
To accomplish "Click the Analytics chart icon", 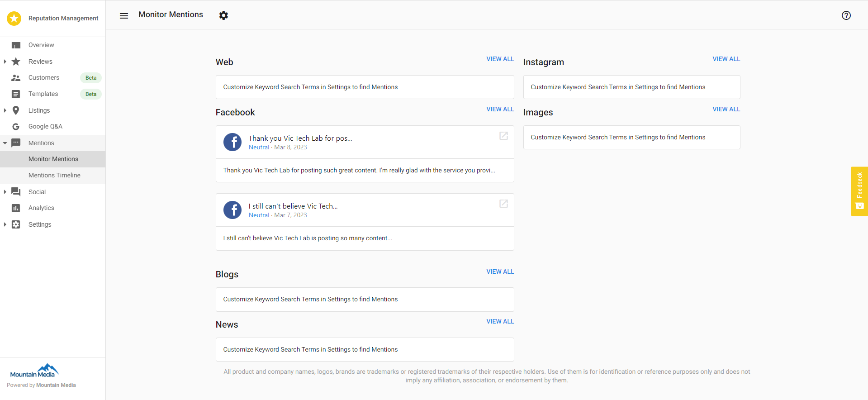I will (16, 208).
